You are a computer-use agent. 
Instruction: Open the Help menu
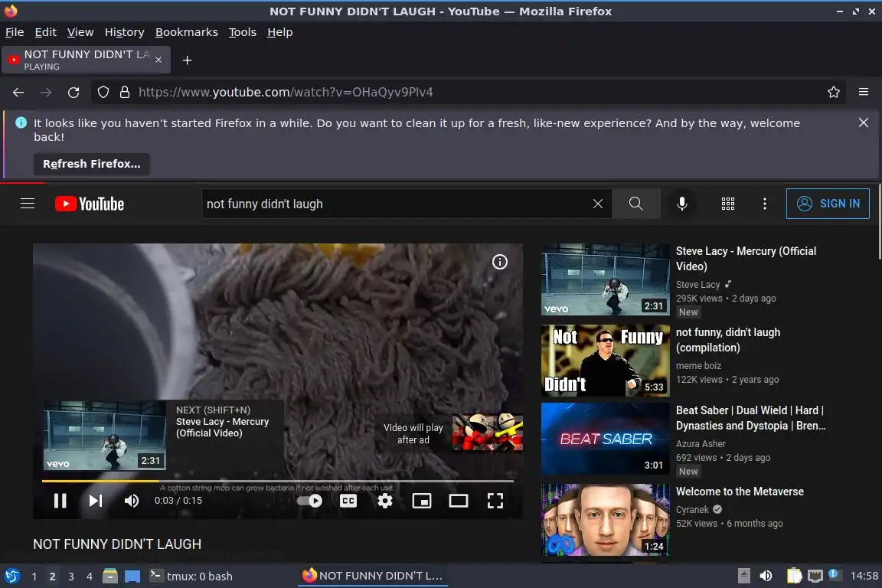pyautogui.click(x=279, y=32)
